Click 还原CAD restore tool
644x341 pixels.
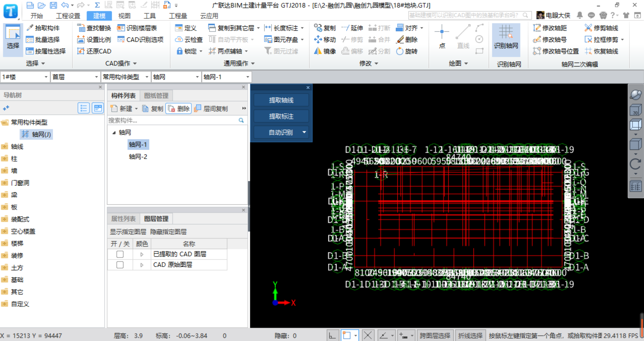[94, 51]
